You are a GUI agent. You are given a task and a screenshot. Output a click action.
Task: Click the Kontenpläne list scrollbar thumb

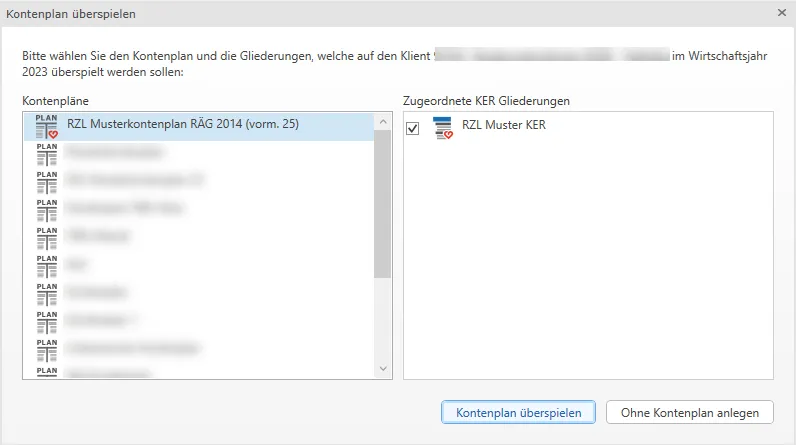(383, 204)
